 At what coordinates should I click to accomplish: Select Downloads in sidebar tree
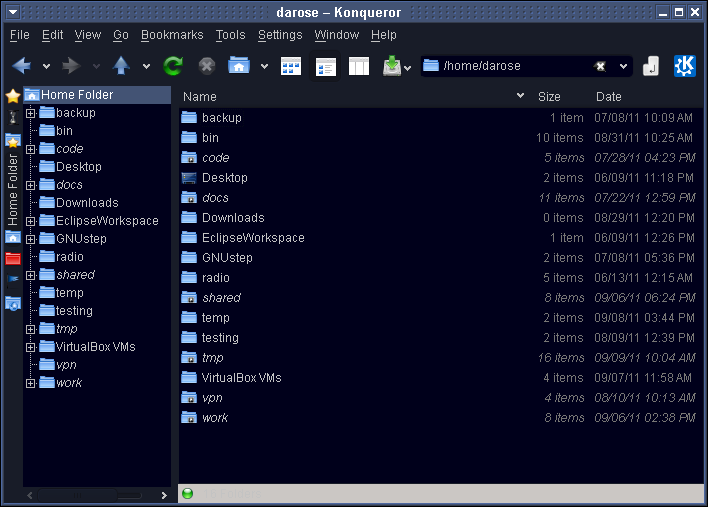click(87, 203)
